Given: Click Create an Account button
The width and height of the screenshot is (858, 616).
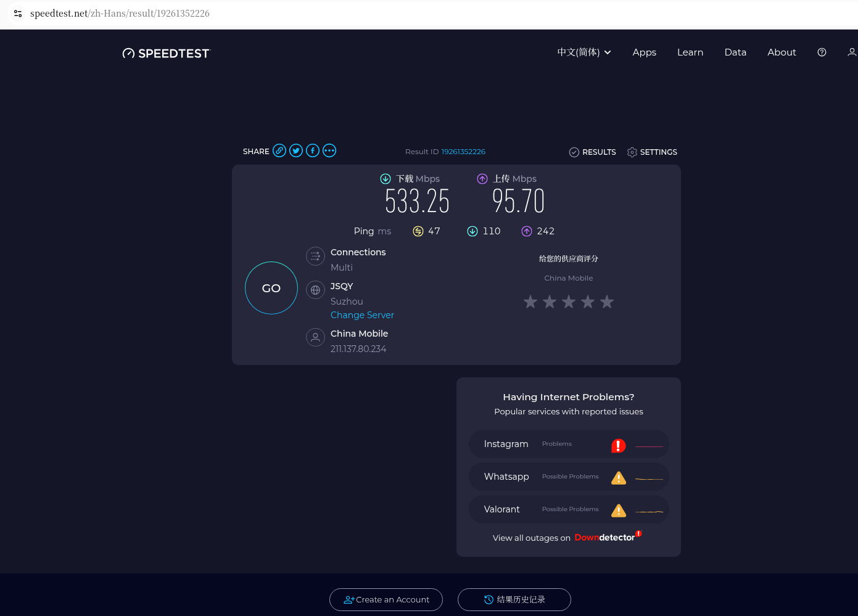Looking at the screenshot, I should [x=386, y=599].
